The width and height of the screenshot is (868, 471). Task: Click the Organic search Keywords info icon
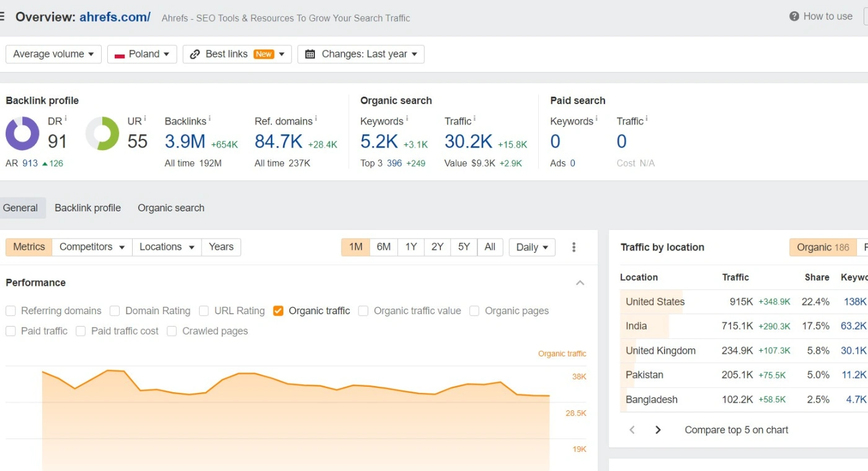pyautogui.click(x=407, y=118)
